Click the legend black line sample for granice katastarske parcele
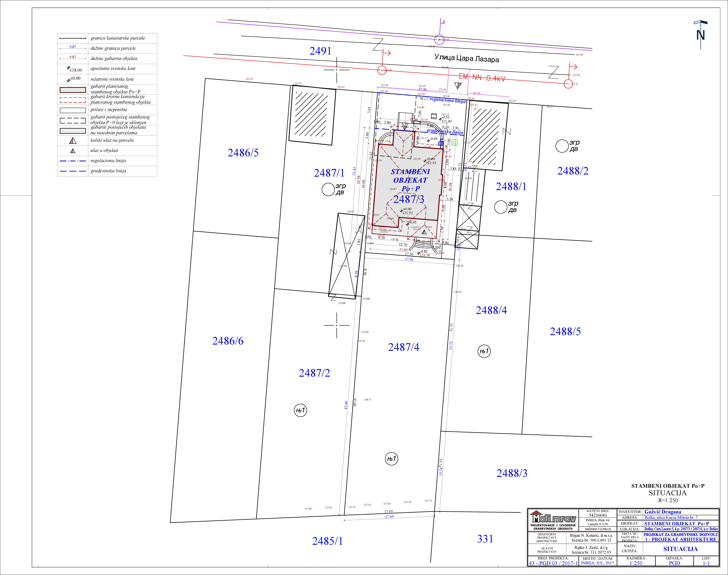This screenshot has width=728, height=575. [x=73, y=38]
